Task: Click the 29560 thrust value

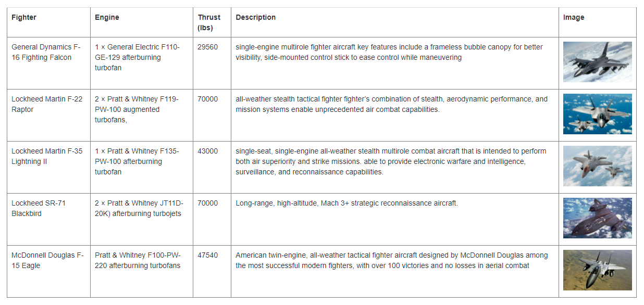Action: pos(208,47)
